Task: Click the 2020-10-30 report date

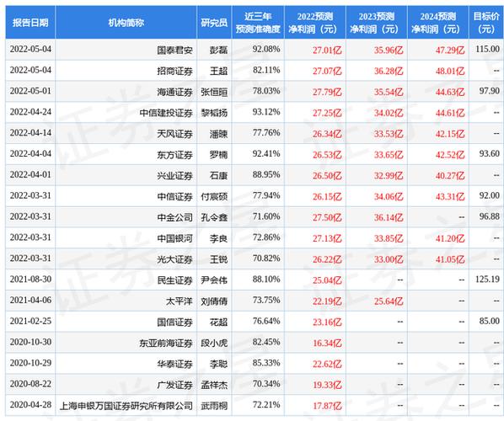Action: (x=30, y=342)
